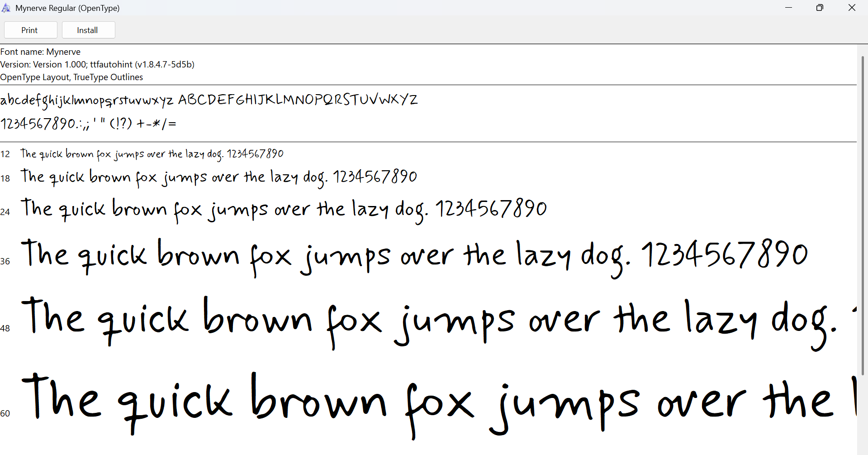Click the size 48 label
868x455 pixels.
coord(5,328)
